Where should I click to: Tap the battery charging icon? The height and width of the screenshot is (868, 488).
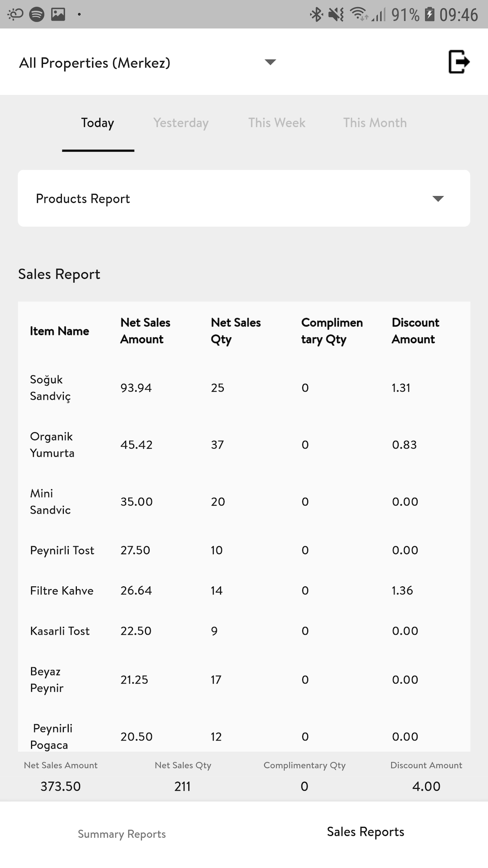[x=429, y=14]
